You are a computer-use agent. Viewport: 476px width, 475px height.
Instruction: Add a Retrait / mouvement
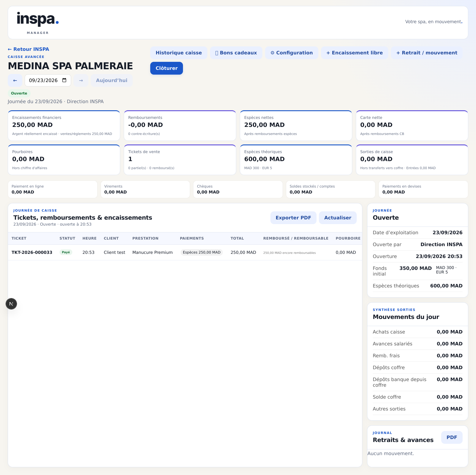[x=427, y=53]
